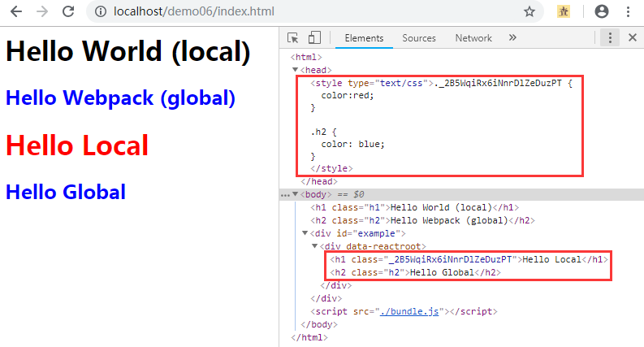The image size is (644, 347).
Task: Open the yellow browser extension icon
Action: click(x=564, y=11)
